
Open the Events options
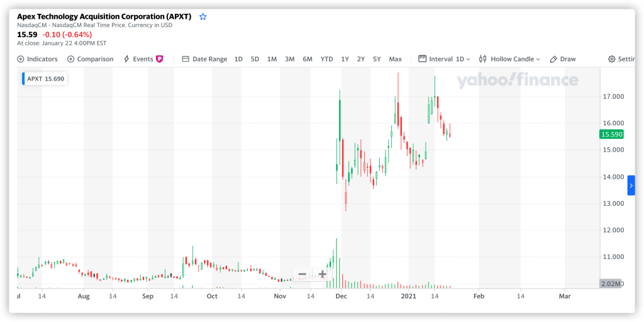tap(138, 59)
